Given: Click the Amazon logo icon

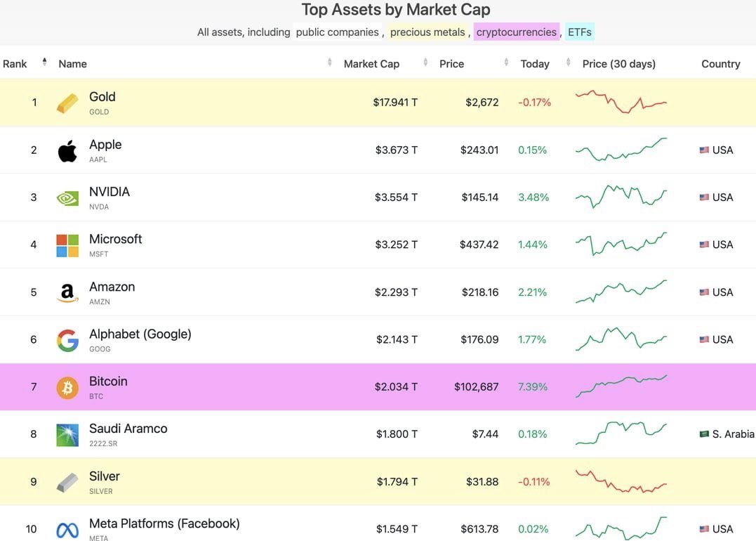Looking at the screenshot, I should [x=67, y=293].
